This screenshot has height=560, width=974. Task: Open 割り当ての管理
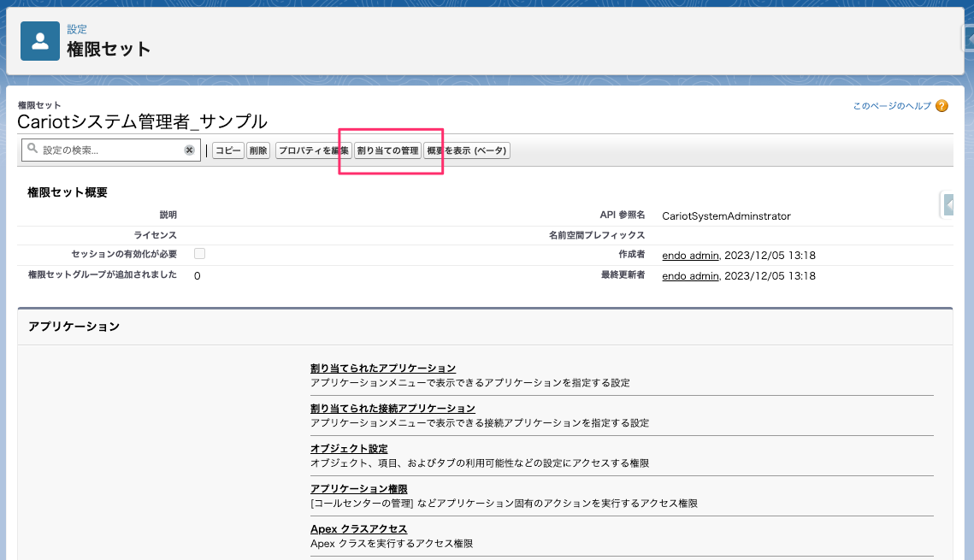(387, 150)
